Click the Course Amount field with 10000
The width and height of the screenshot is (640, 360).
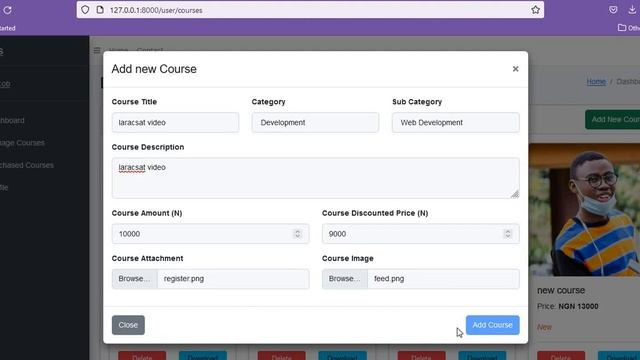tap(211, 233)
